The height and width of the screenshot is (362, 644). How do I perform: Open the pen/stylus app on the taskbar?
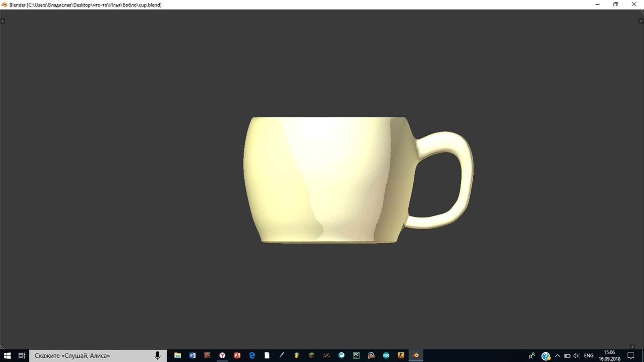coord(282,355)
